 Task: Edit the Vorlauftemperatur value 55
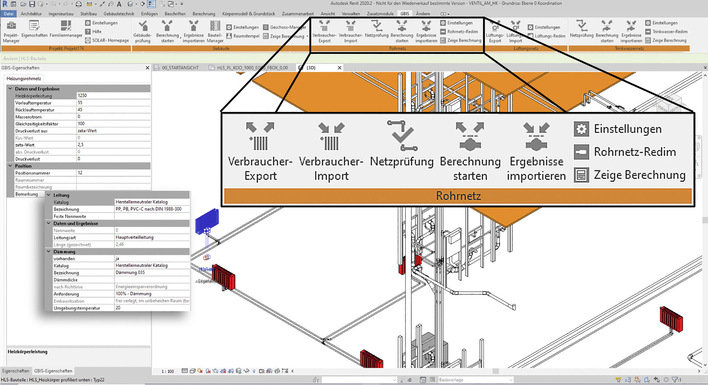(x=113, y=103)
